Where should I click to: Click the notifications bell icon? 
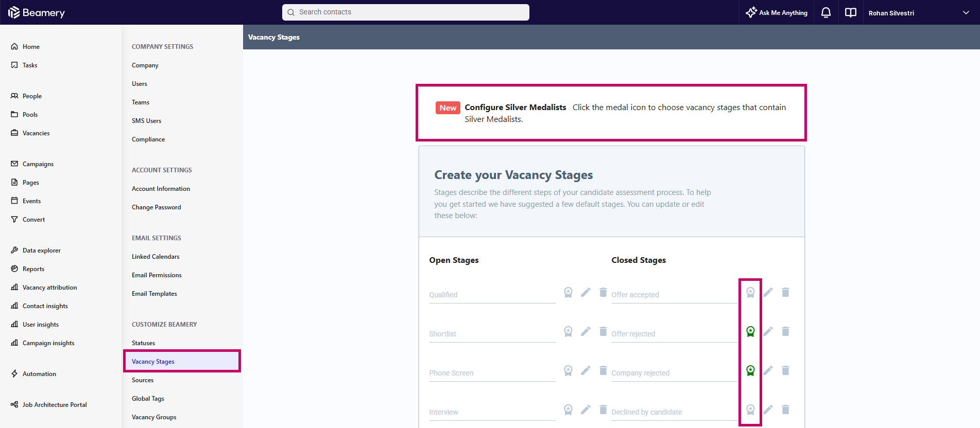coord(826,12)
